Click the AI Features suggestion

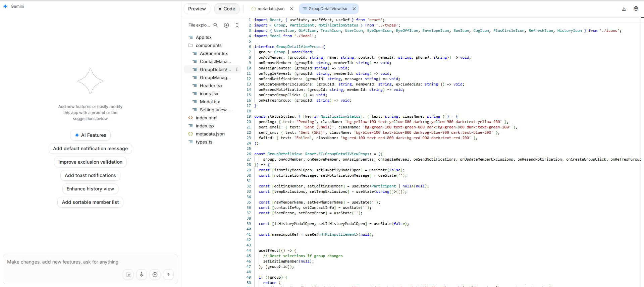(90, 135)
